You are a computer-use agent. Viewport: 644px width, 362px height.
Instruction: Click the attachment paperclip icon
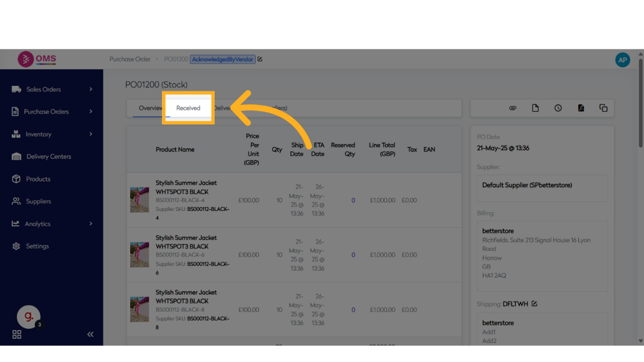click(x=512, y=108)
